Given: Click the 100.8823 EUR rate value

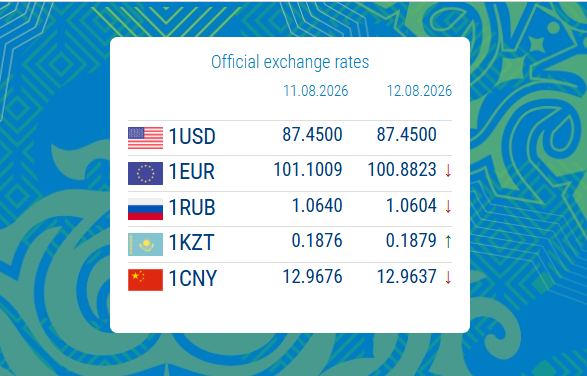Looking at the screenshot, I should click(x=402, y=170).
